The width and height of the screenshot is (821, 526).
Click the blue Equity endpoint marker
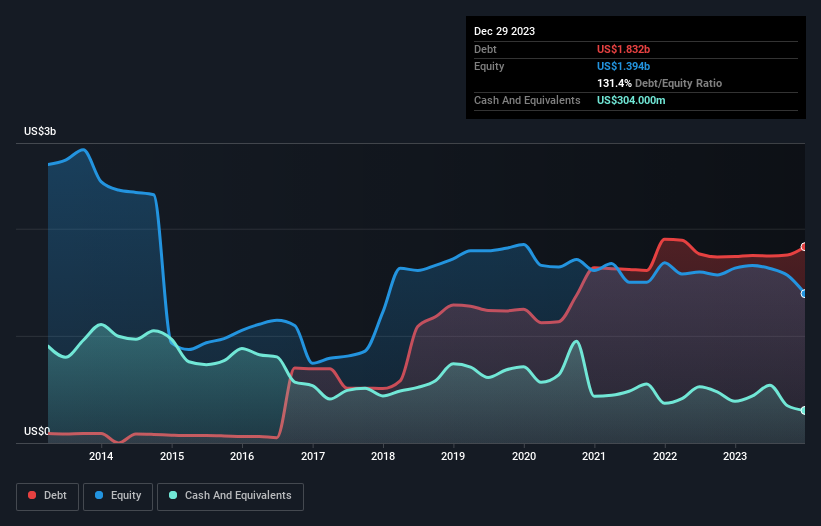coord(804,294)
